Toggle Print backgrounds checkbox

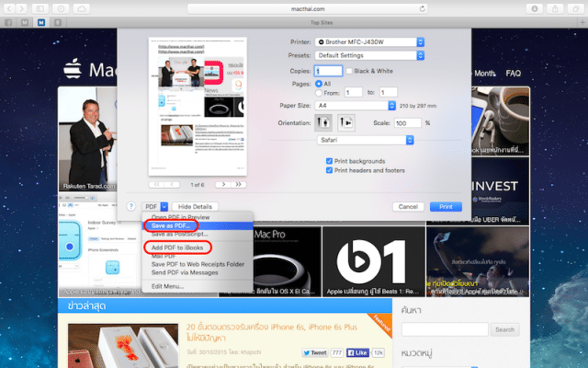(x=330, y=160)
